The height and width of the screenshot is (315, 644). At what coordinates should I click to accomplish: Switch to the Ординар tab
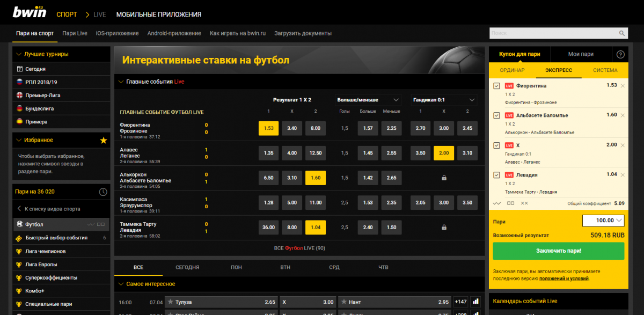(512, 70)
